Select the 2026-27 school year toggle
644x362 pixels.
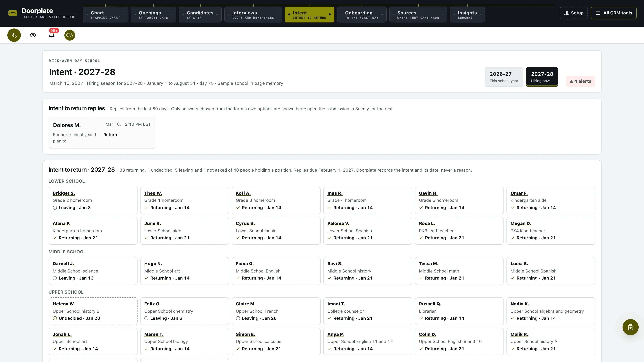click(504, 77)
